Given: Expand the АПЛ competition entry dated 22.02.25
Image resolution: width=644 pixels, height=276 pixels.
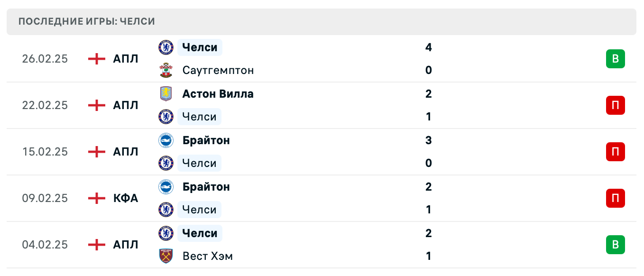Looking at the screenshot, I should click(126, 105).
